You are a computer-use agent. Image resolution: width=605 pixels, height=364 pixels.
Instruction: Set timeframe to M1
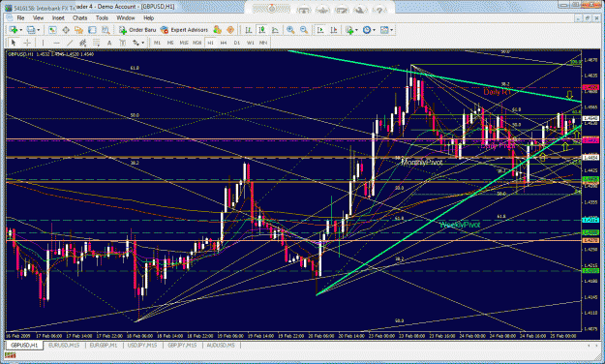(157, 43)
